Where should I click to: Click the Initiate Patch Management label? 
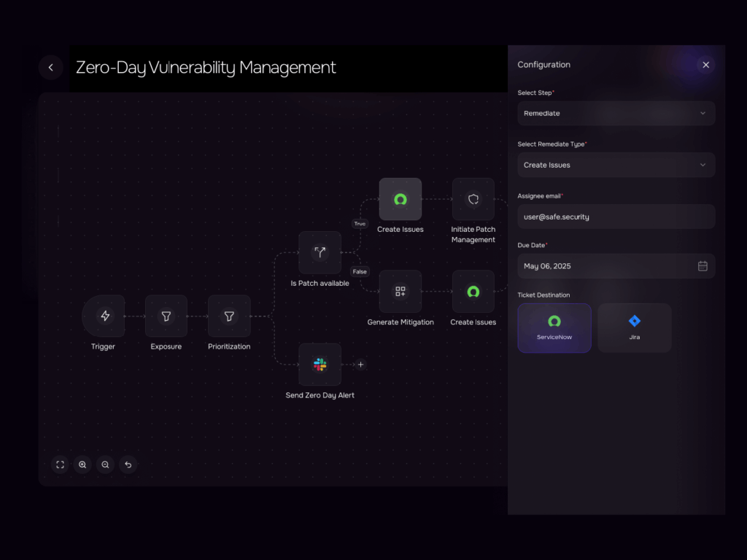[473, 234]
